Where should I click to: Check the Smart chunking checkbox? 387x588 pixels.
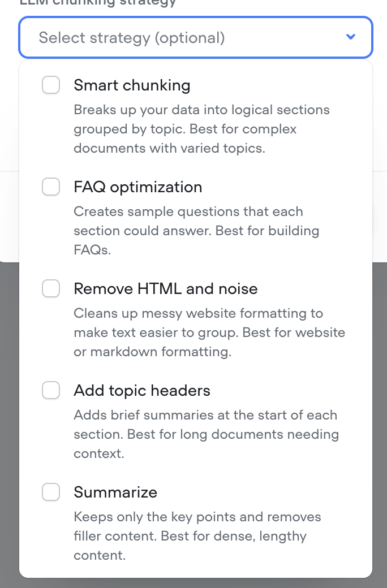click(51, 85)
